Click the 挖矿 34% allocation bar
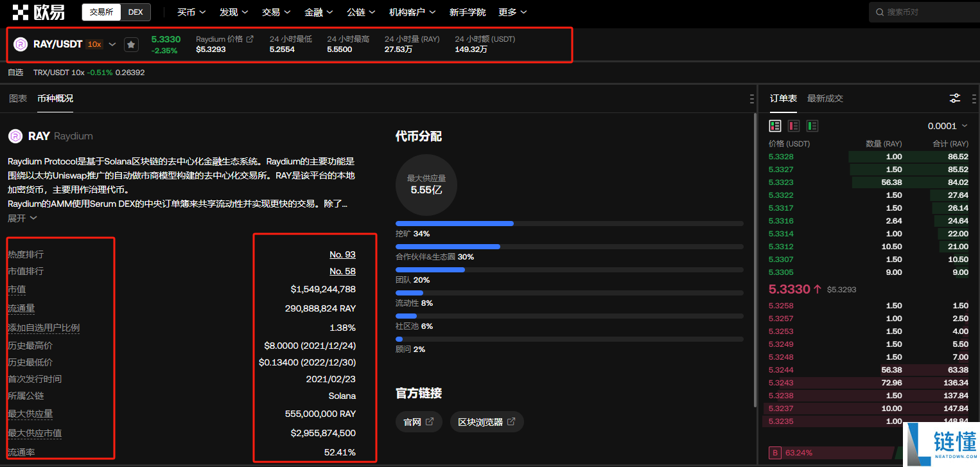980x467 pixels. pyautogui.click(x=570, y=224)
